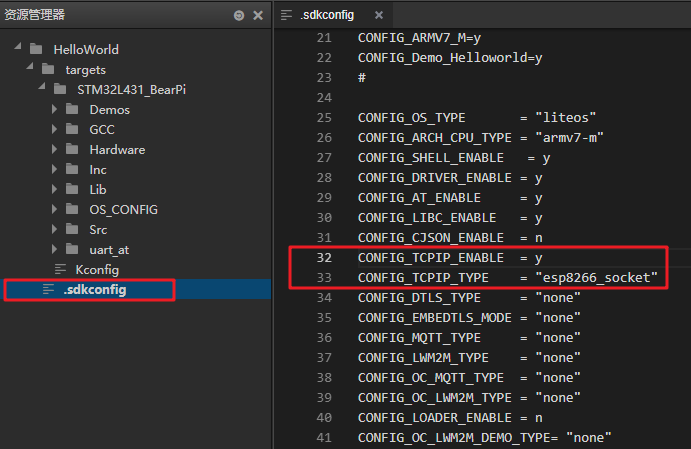Screen dimensions: 691x449
Task: Click CONFIG_SHELL_ENABLE on line 27
Action: (431, 158)
